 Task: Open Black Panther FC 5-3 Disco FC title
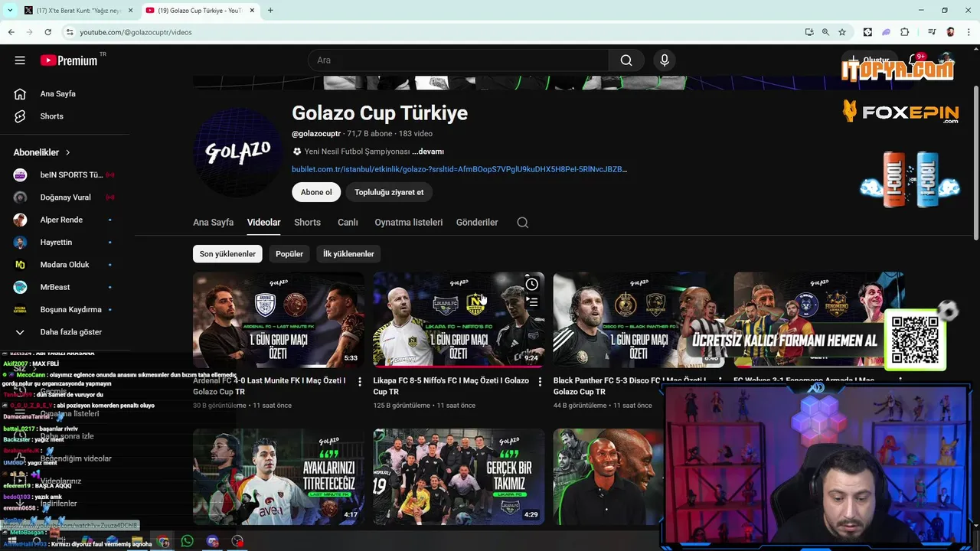[630, 386]
